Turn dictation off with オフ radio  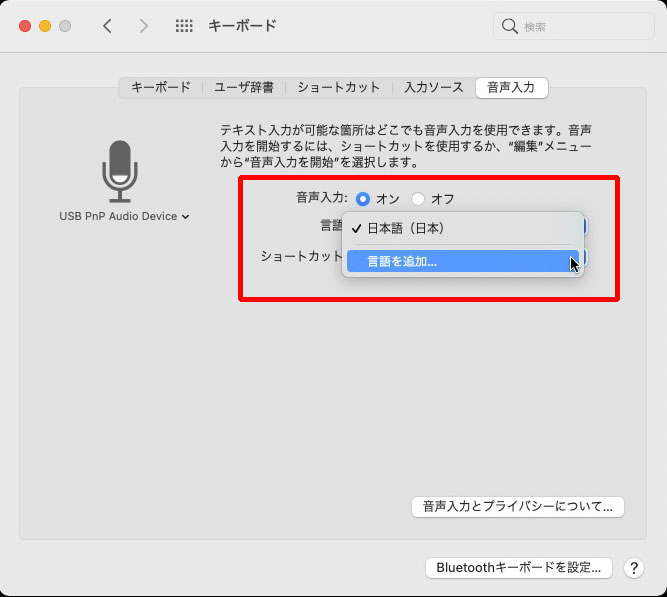(x=418, y=199)
